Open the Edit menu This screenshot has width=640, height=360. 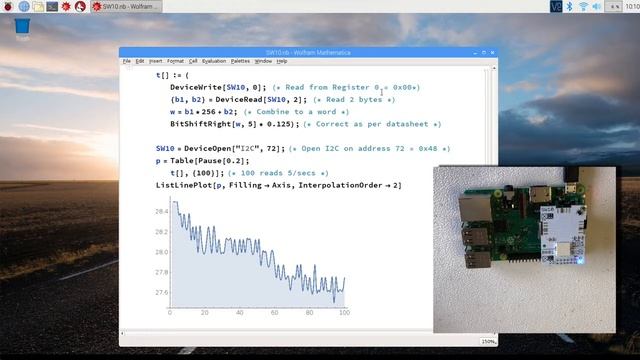pyautogui.click(x=140, y=61)
